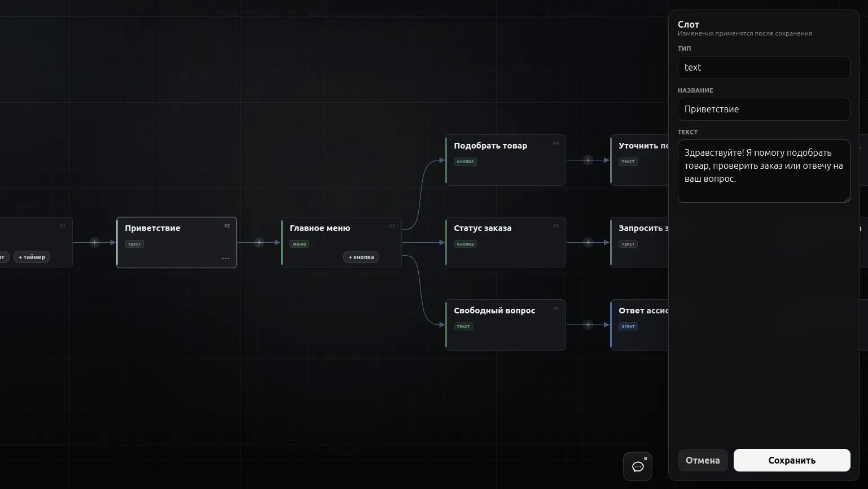Screen dimensions: 868x489
Task: Grab the textarea resize handle
Action: tap(847, 199)
